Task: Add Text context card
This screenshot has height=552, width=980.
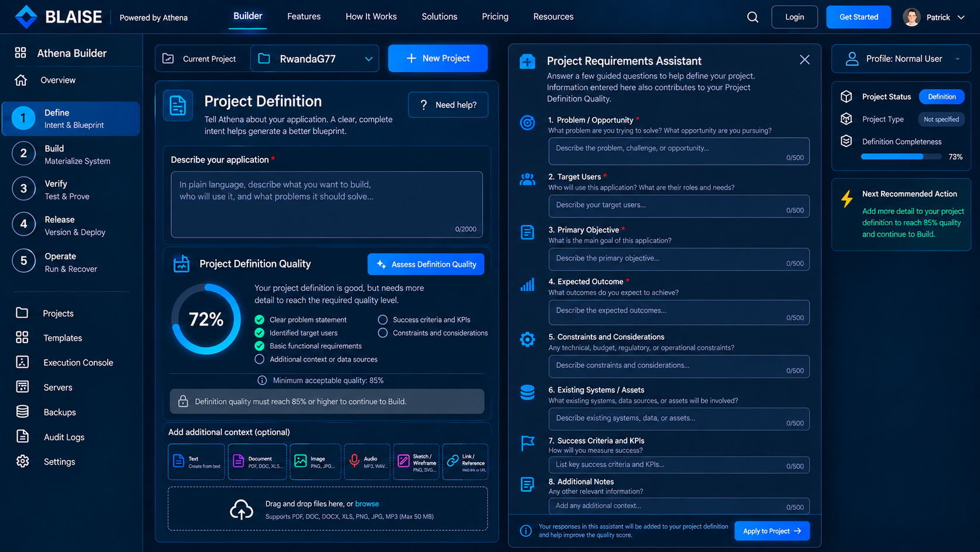Action: [196, 462]
